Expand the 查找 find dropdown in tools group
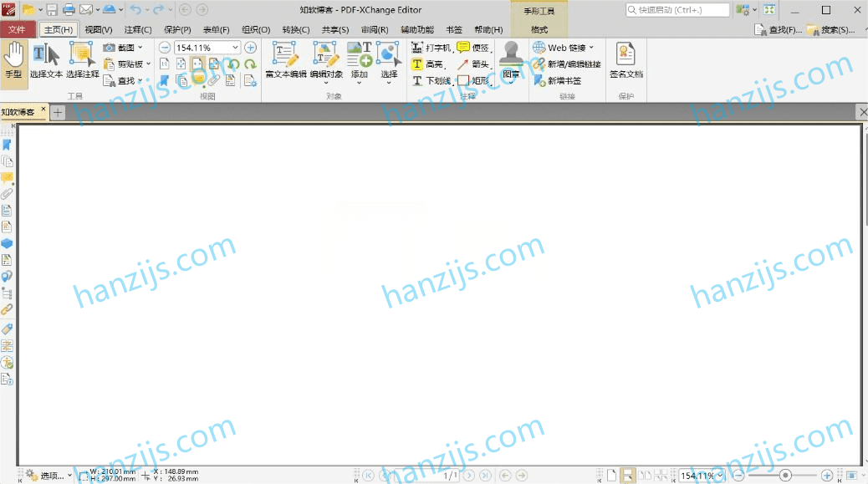The image size is (868, 484). [140, 81]
